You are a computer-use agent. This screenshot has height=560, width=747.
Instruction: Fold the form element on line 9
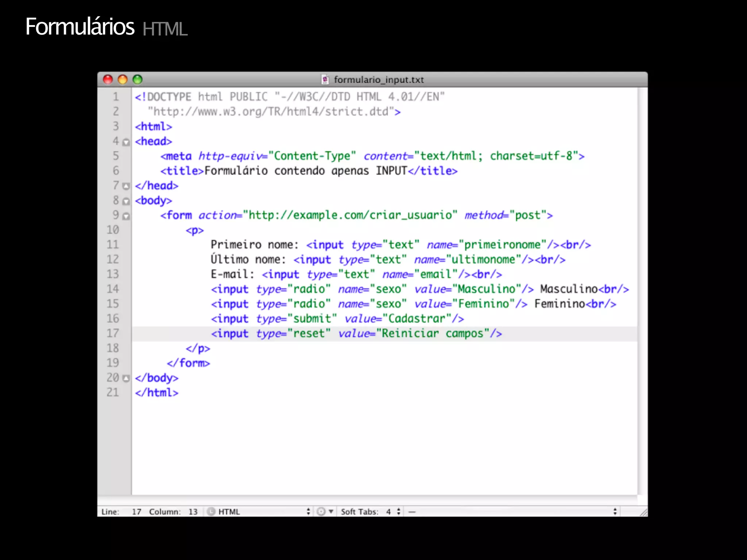point(126,216)
